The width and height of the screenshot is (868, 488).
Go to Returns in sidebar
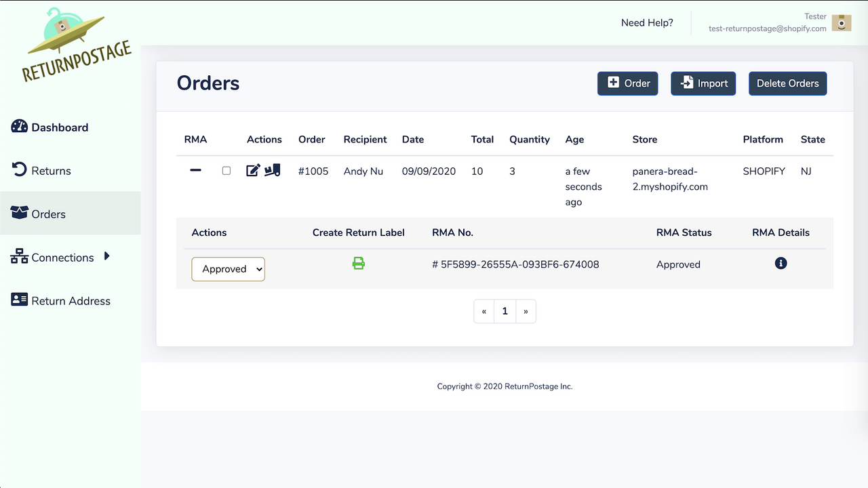[71, 171]
